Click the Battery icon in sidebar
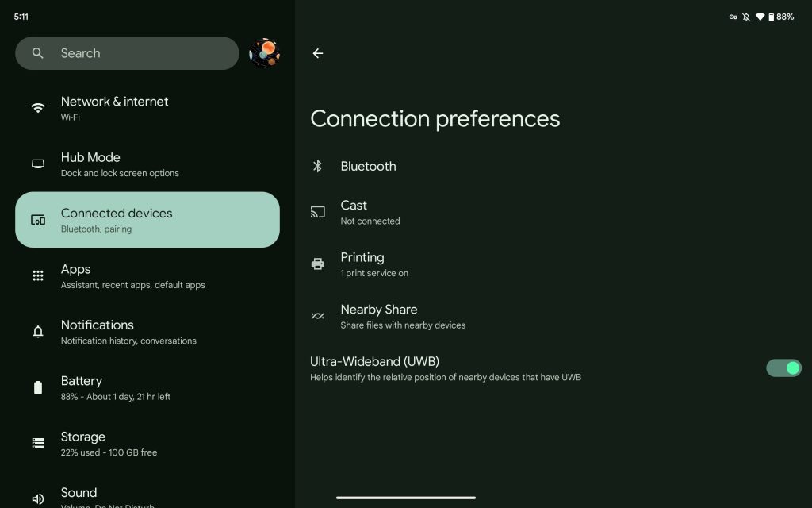Viewport: 812px width, 508px height. (38, 387)
